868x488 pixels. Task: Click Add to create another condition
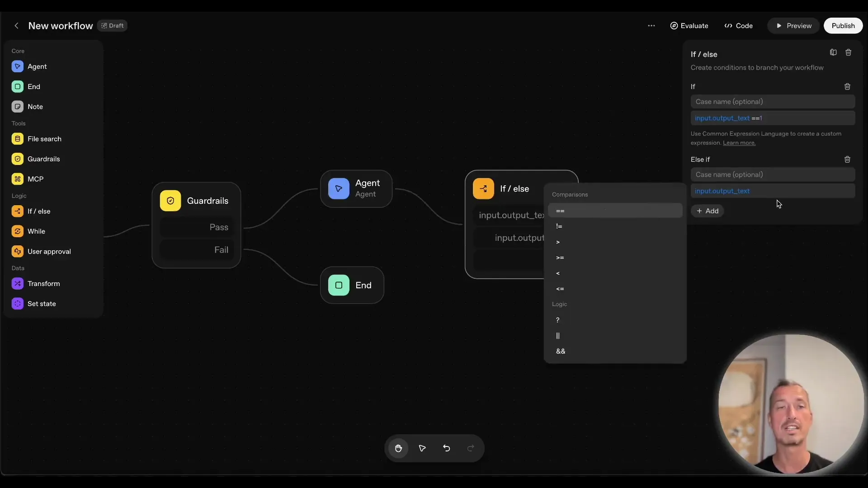(708, 211)
